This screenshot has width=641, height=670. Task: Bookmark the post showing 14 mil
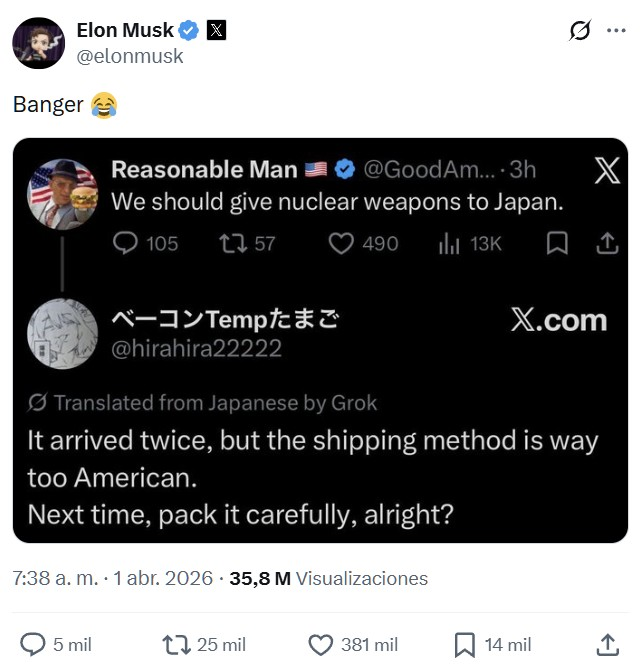pyautogui.click(x=465, y=645)
